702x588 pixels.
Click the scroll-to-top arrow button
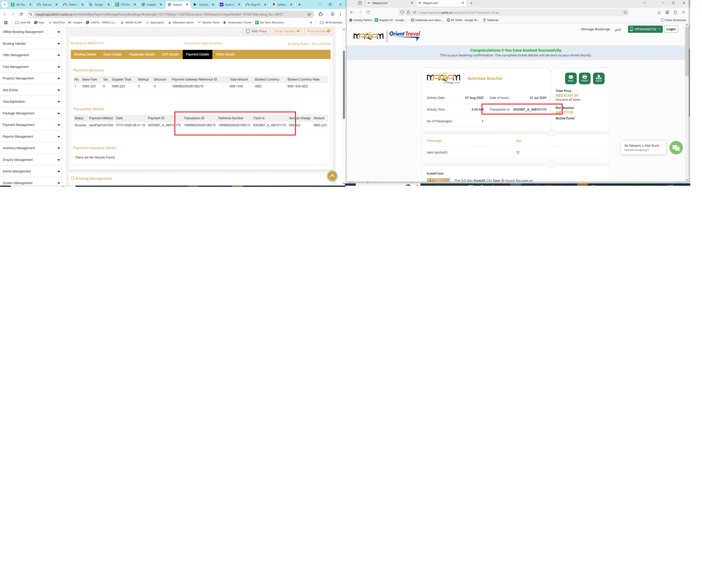pyautogui.click(x=332, y=176)
